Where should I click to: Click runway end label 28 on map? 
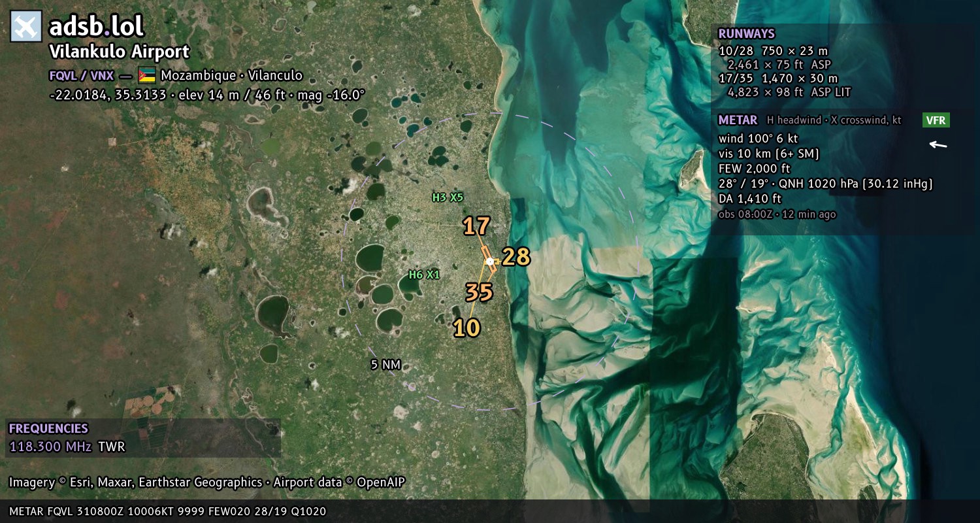pyautogui.click(x=515, y=257)
